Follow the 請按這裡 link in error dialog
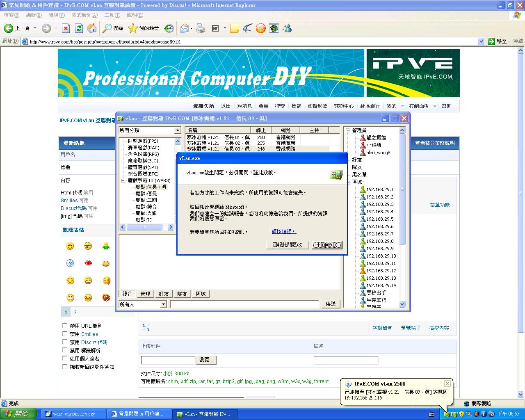Screen dimensions: 525x420 (284, 231)
